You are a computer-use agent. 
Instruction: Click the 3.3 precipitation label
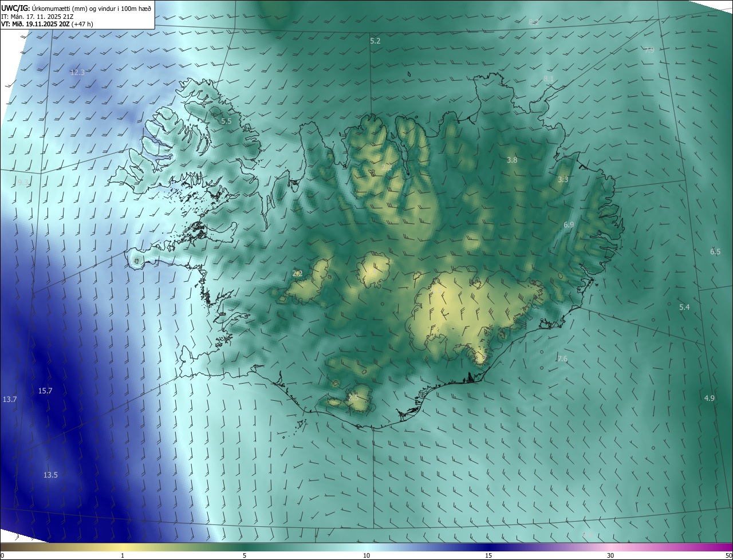[x=563, y=180]
